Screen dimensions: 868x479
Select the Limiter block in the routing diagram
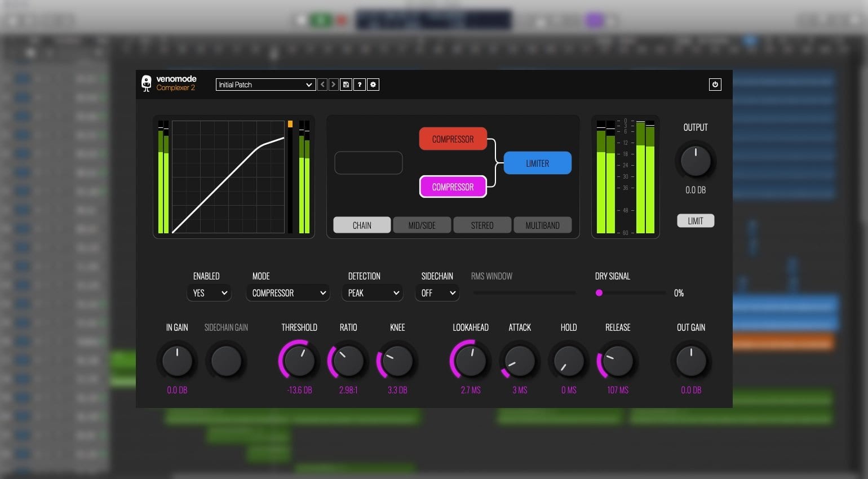pos(537,163)
